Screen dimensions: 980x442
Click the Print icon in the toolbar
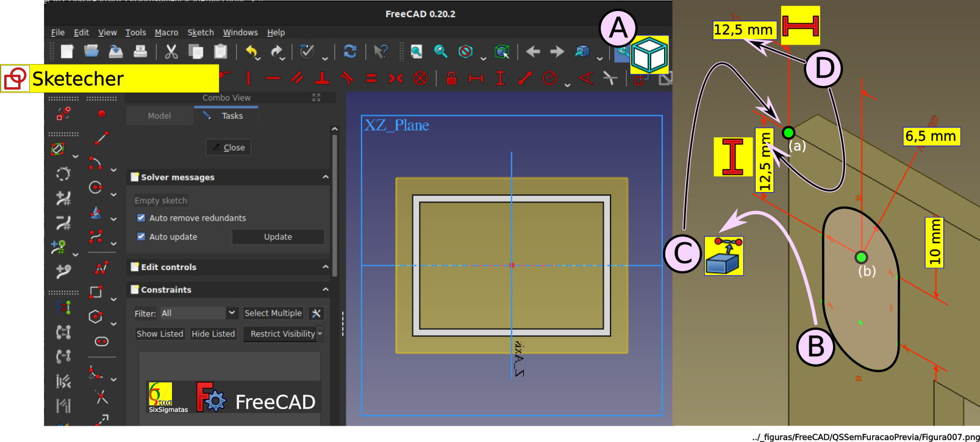(140, 52)
